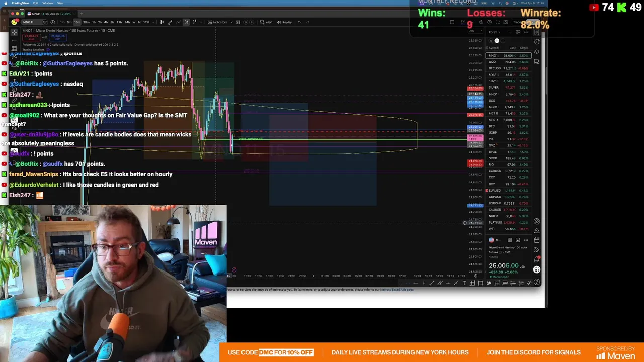Click the red SELL price button
This screenshot has height=362, width=644.
(x=31, y=38)
